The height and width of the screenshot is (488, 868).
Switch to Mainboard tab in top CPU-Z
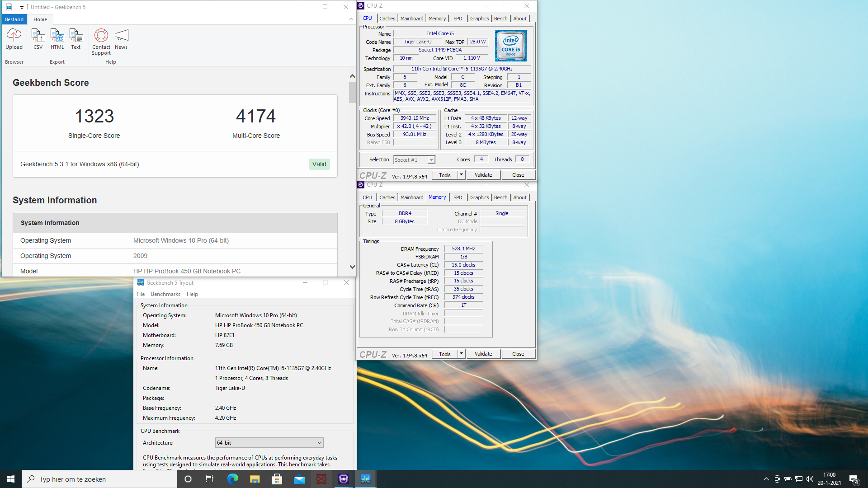point(412,19)
